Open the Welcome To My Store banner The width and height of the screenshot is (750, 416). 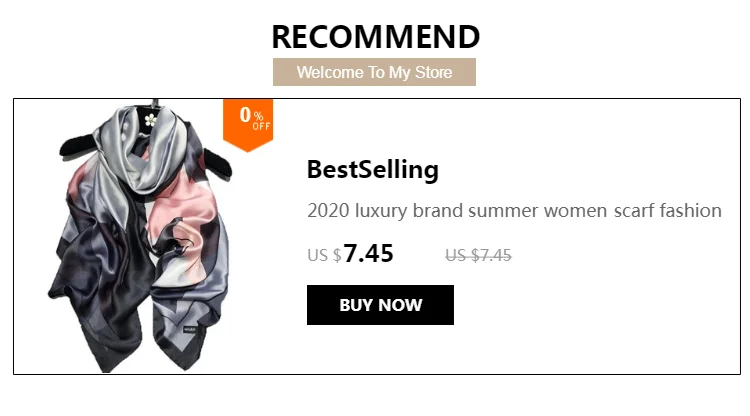(x=374, y=72)
